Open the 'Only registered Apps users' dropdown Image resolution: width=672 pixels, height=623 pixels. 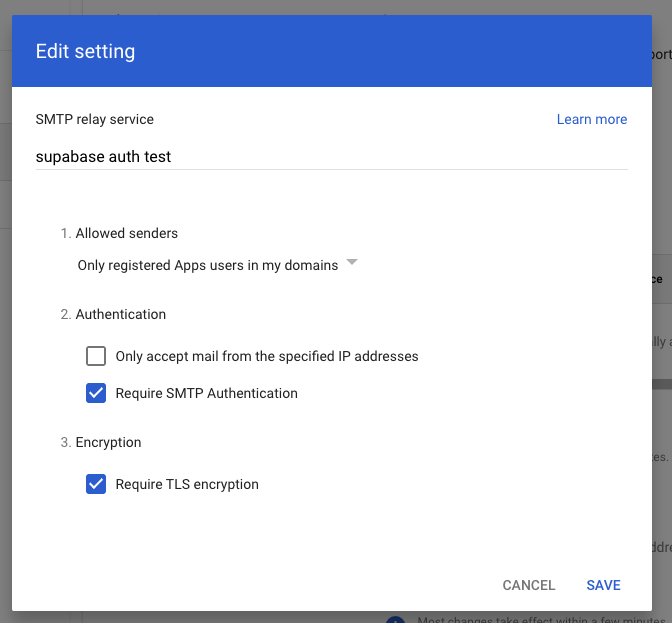207,265
